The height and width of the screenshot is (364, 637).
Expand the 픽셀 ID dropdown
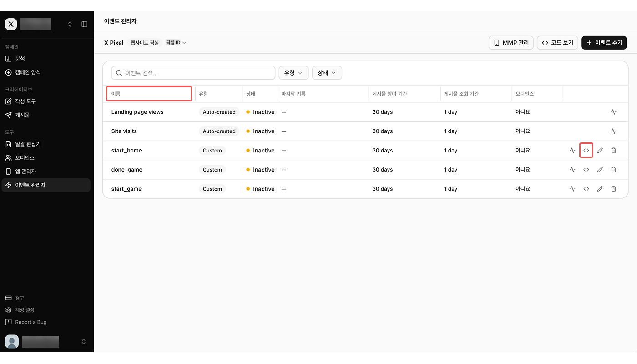[x=176, y=43]
